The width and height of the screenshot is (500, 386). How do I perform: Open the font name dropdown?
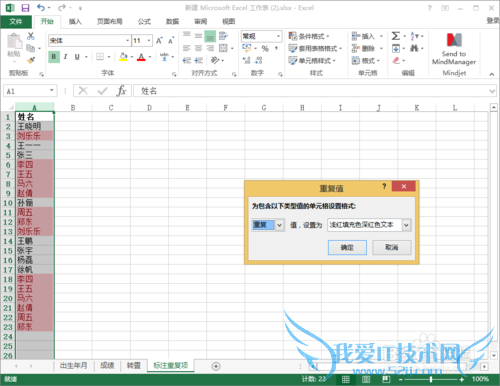click(127, 41)
